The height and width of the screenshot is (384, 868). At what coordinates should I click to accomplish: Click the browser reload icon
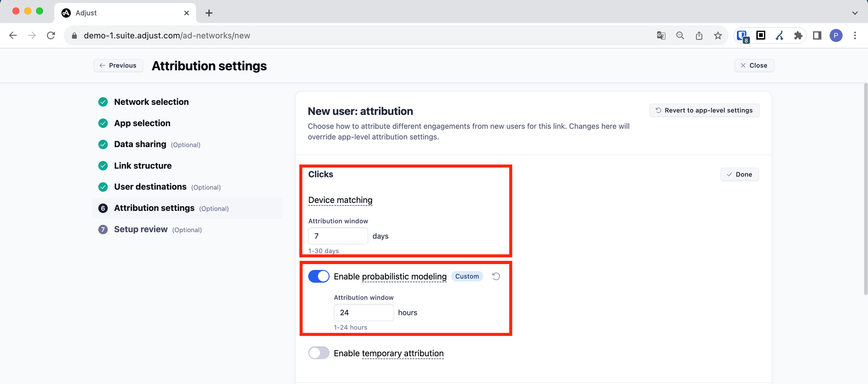click(x=51, y=35)
